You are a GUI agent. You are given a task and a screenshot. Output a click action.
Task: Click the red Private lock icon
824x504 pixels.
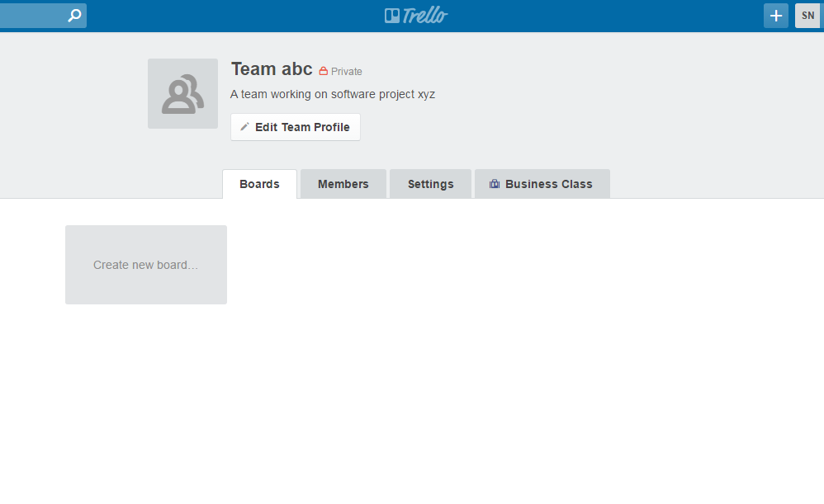323,71
